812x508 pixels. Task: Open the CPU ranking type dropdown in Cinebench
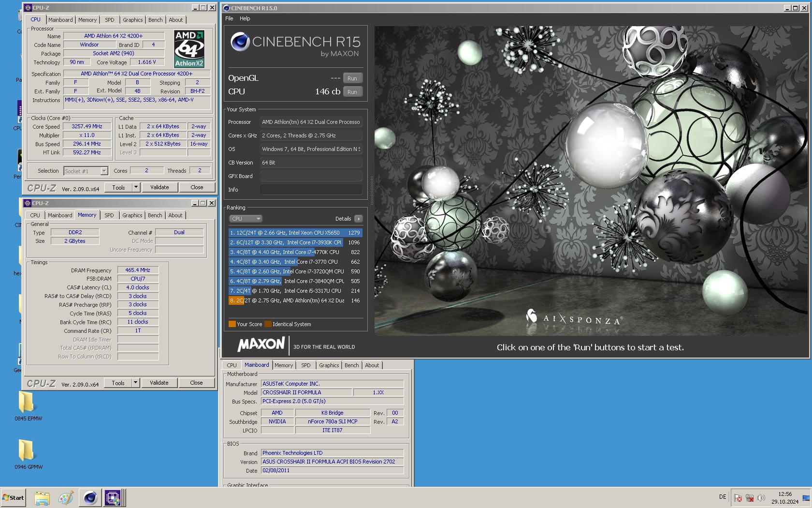(x=246, y=219)
